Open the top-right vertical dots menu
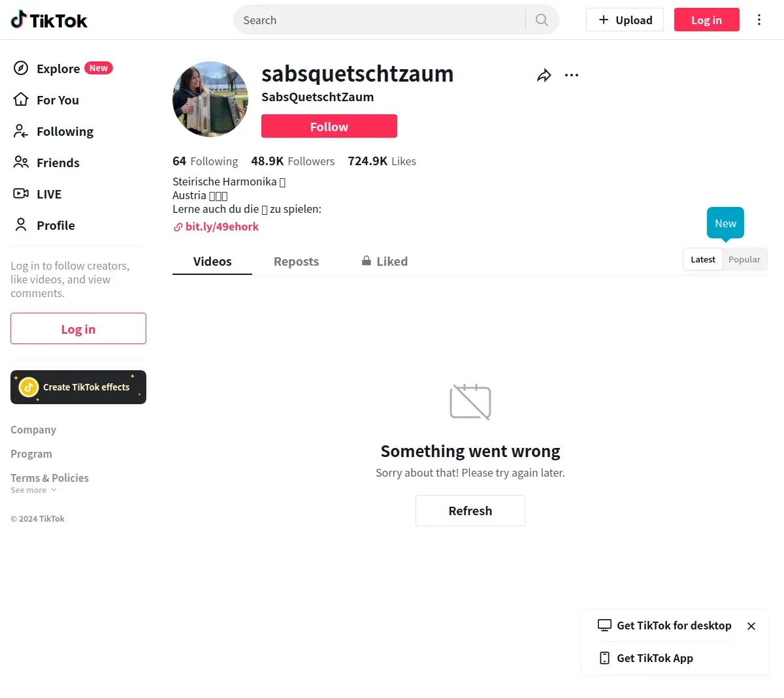 point(759,20)
